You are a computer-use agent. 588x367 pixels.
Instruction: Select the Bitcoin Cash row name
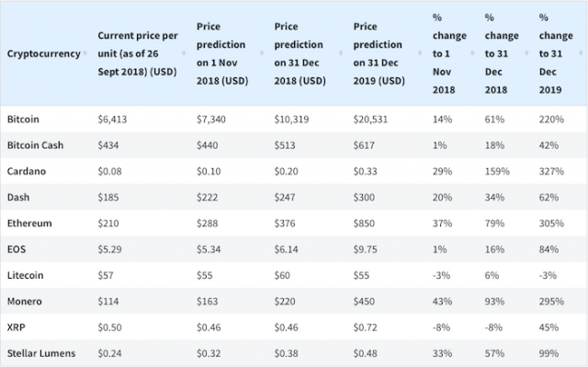pyautogui.click(x=35, y=145)
